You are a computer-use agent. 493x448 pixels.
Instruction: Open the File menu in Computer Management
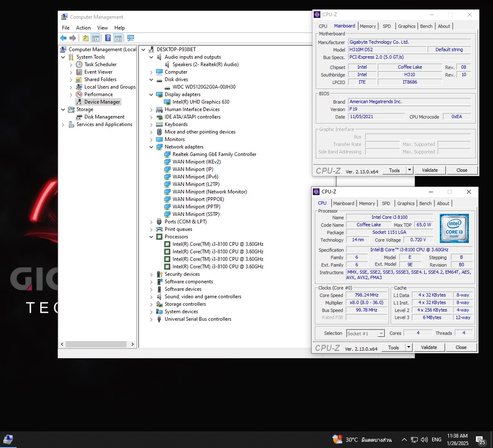(66, 28)
